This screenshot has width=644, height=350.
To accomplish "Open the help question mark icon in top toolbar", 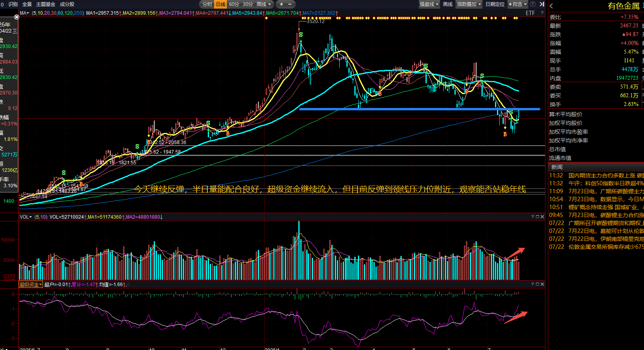I will 533,4.
